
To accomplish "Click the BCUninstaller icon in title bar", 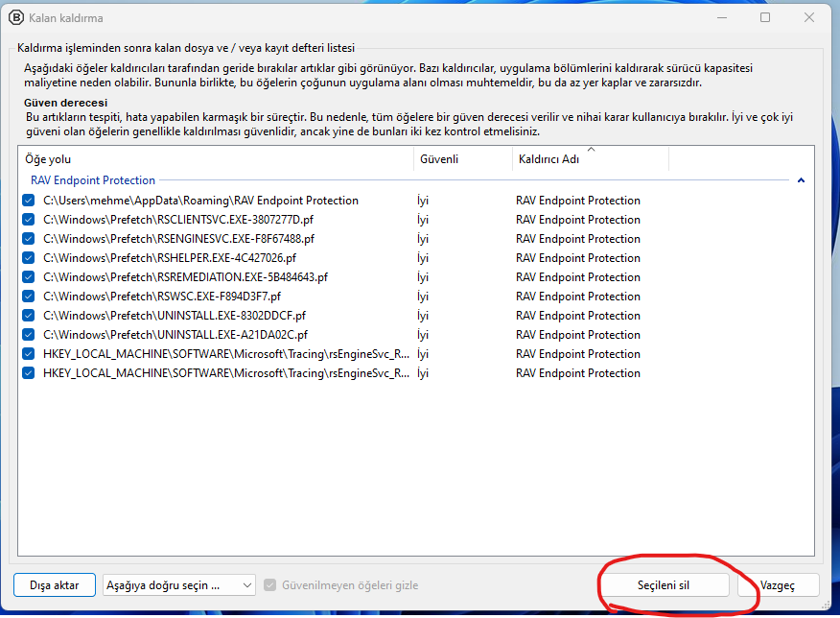I will 16,17.
